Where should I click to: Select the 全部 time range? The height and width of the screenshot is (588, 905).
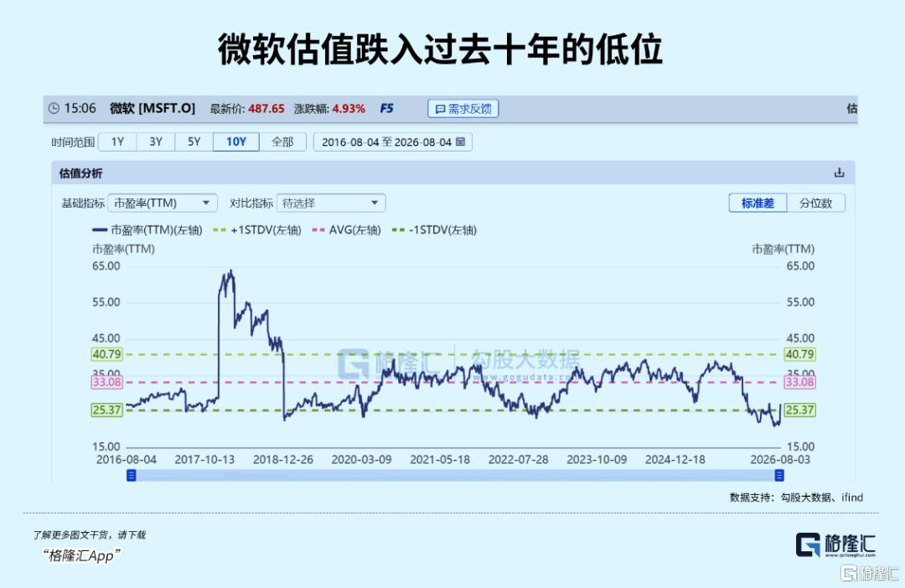[282, 142]
